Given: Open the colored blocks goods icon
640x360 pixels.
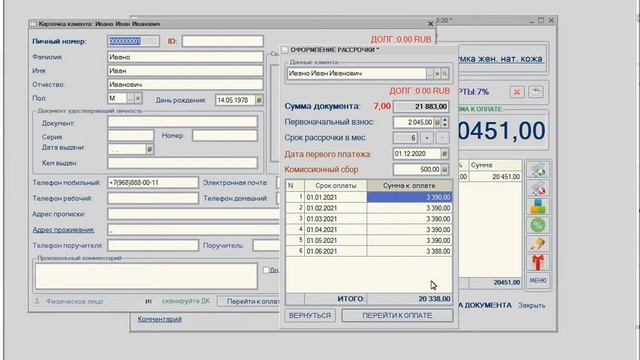Looking at the screenshot, I should click(538, 207).
